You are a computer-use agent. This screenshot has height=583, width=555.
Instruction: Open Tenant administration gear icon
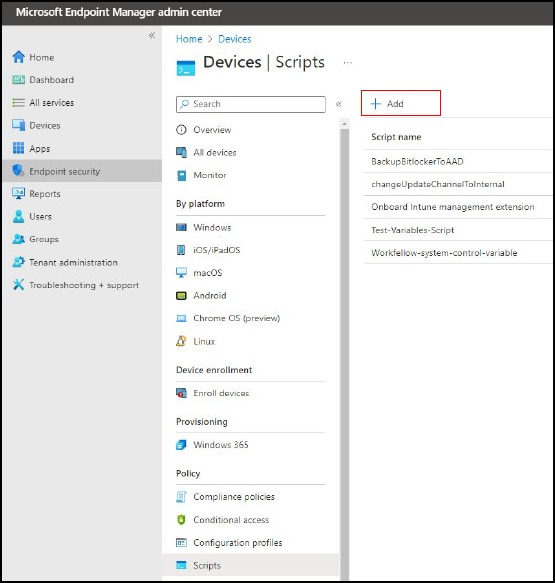tap(18, 262)
